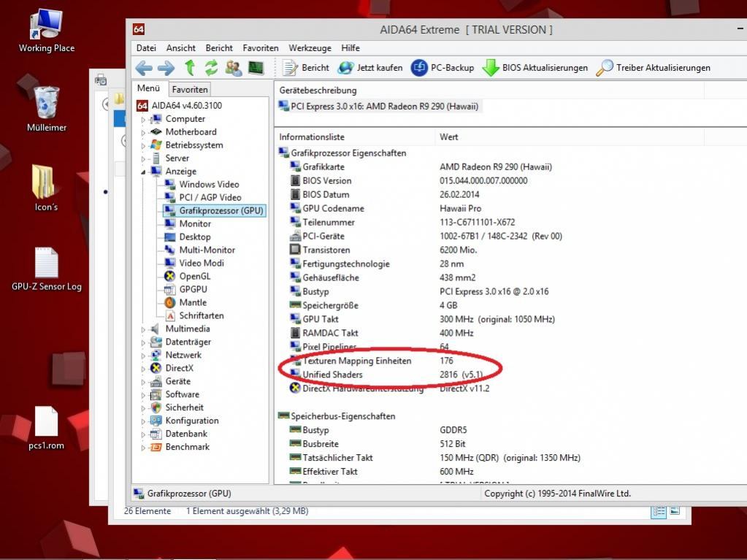Click Treiber Aktualisierungen toolbar button

653,68
